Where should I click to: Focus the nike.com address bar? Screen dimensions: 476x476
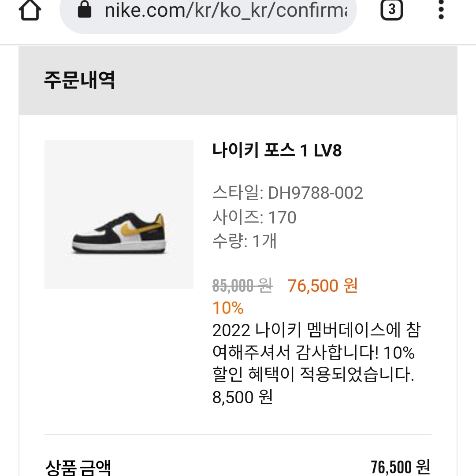pos(225,11)
